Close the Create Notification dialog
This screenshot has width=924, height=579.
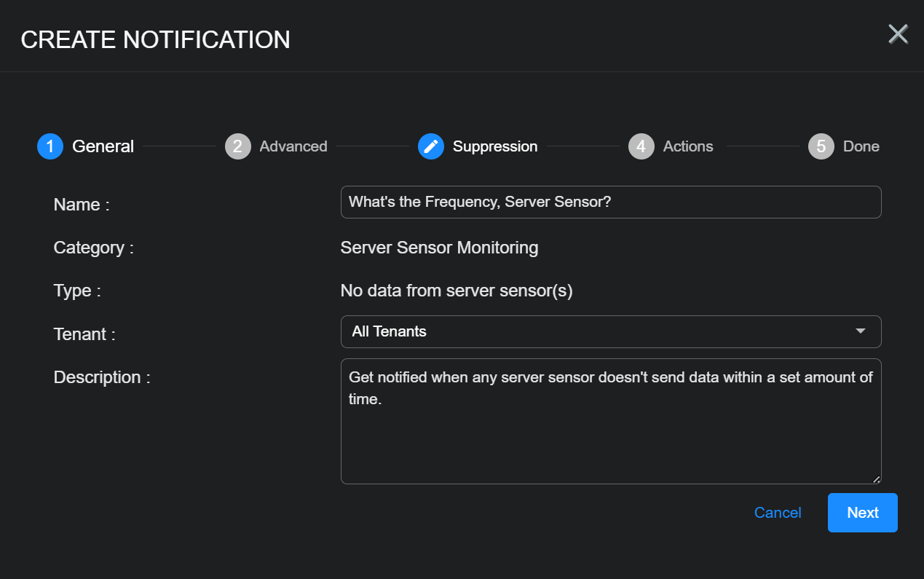pos(898,34)
